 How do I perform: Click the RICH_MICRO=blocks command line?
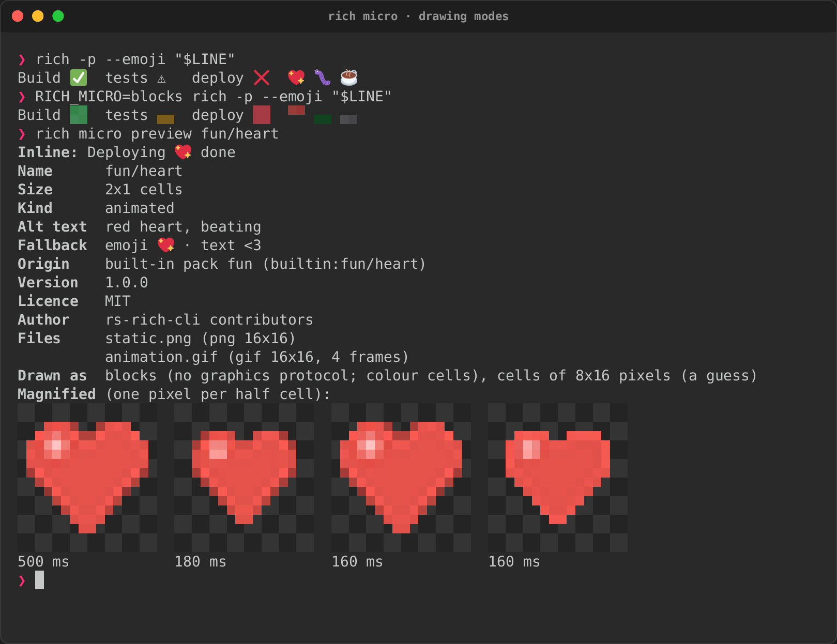click(213, 96)
